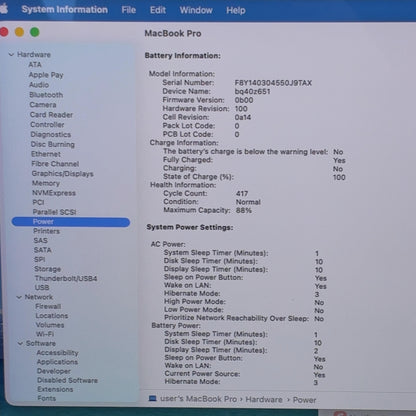Viewport: 416px width, 416px height.
Task: Click user's MacBook Pro in path bar
Action: click(198, 399)
